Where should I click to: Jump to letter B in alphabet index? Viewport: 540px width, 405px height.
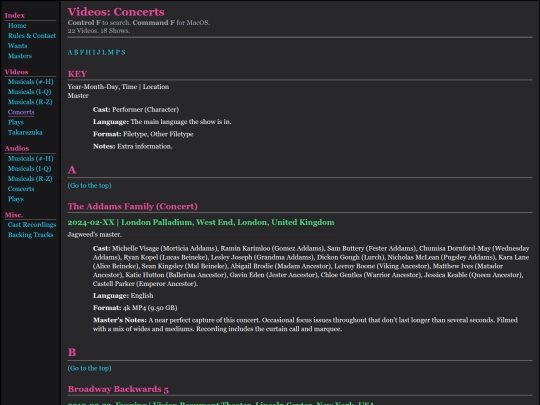point(76,52)
